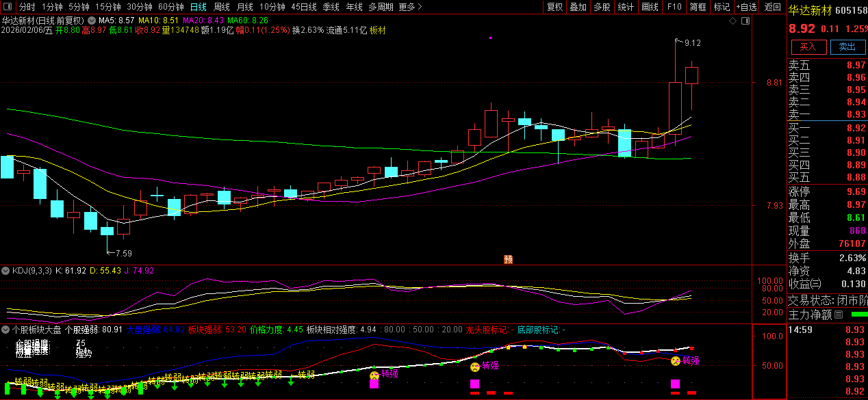The width and height of the screenshot is (868, 400).
Task: Click the 9.12 high-price candlestick label
Action: point(692,43)
